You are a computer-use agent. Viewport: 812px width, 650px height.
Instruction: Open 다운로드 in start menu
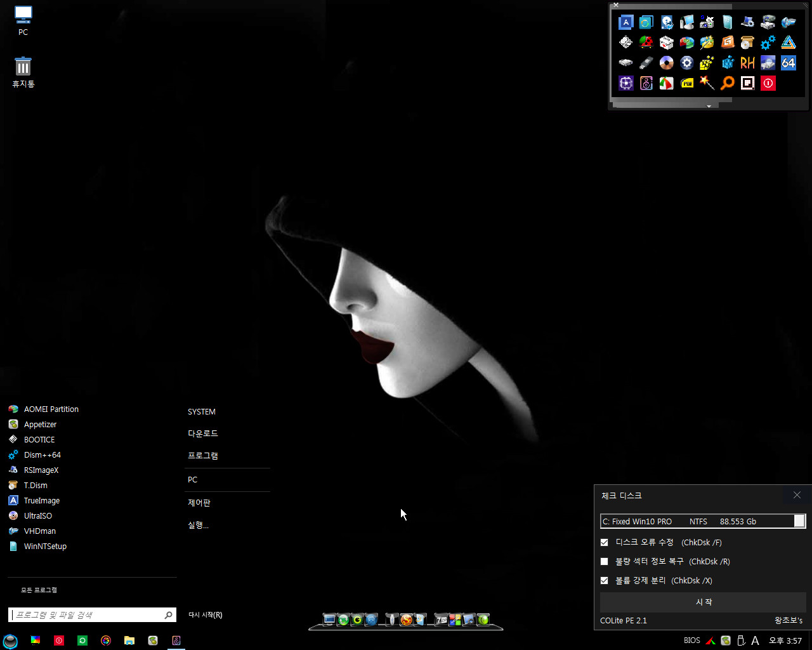[x=203, y=434]
